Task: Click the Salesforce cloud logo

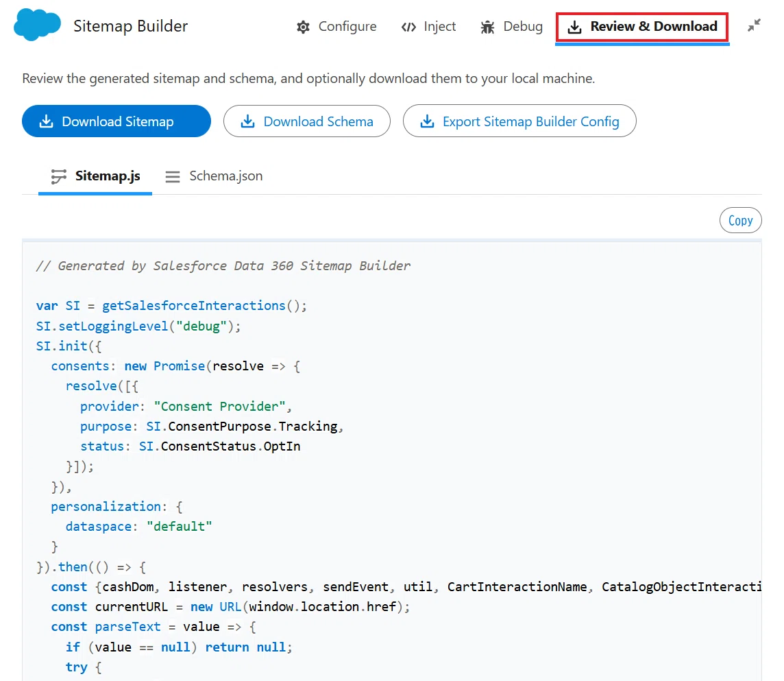Action: click(x=38, y=25)
